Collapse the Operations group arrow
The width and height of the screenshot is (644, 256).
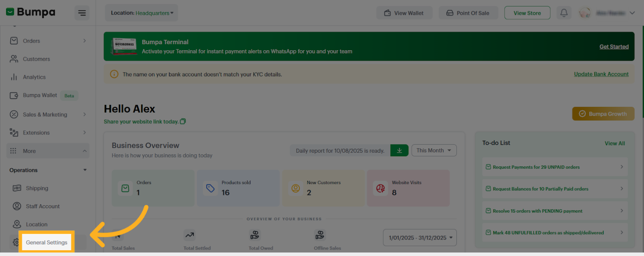click(85, 170)
